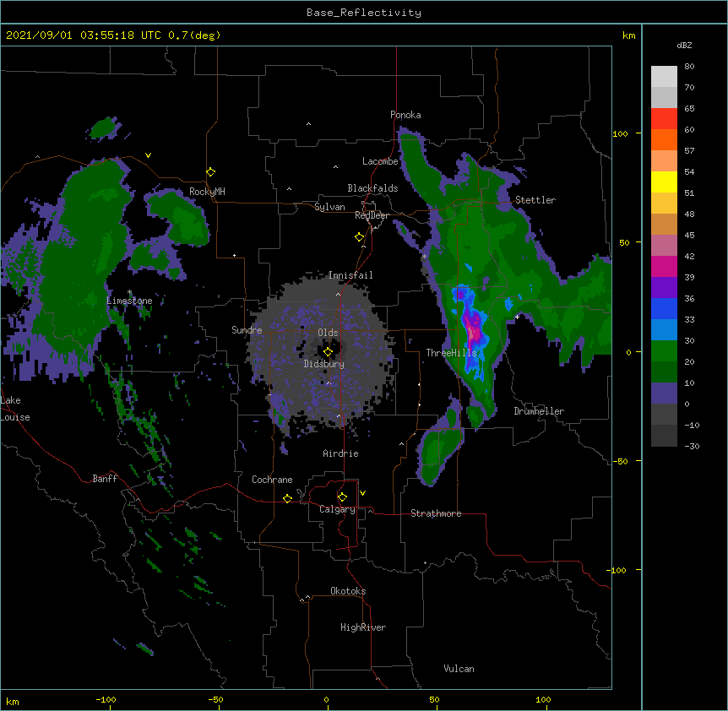The image size is (728, 711).
Task: Click the Limestone label
Action: pos(129,301)
